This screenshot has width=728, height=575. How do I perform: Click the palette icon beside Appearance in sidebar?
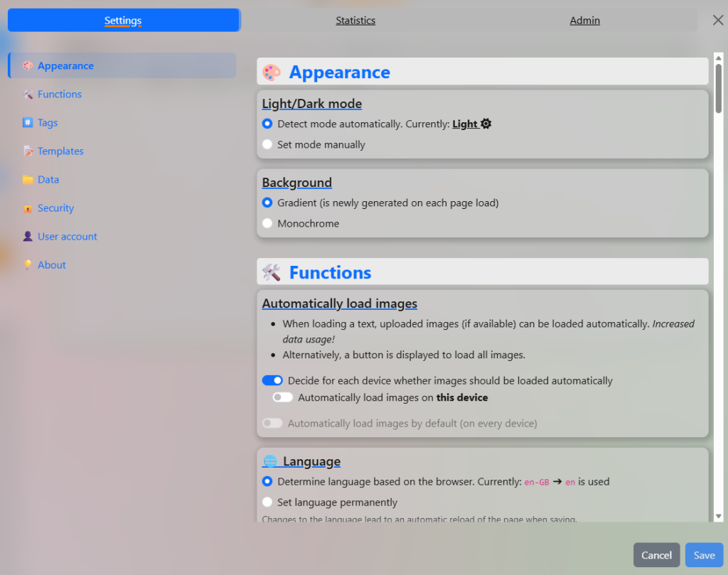[28, 66]
